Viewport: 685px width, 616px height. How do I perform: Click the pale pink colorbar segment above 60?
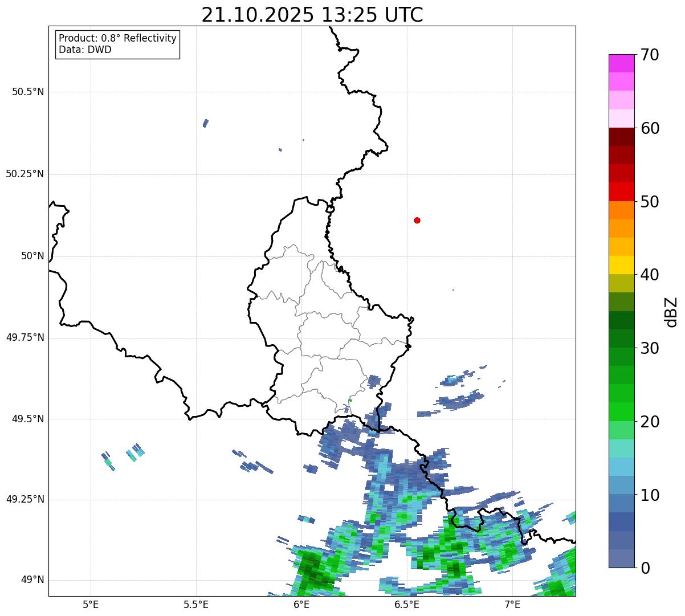[x=621, y=119]
